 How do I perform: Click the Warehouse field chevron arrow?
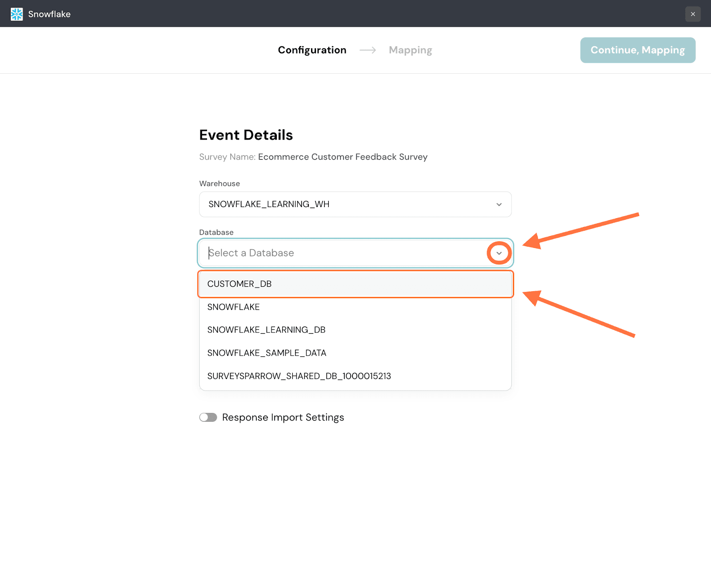[x=499, y=204]
